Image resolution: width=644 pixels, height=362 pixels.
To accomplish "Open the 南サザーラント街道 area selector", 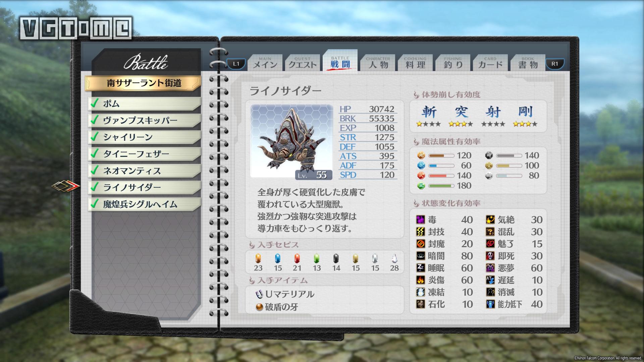I will [144, 83].
